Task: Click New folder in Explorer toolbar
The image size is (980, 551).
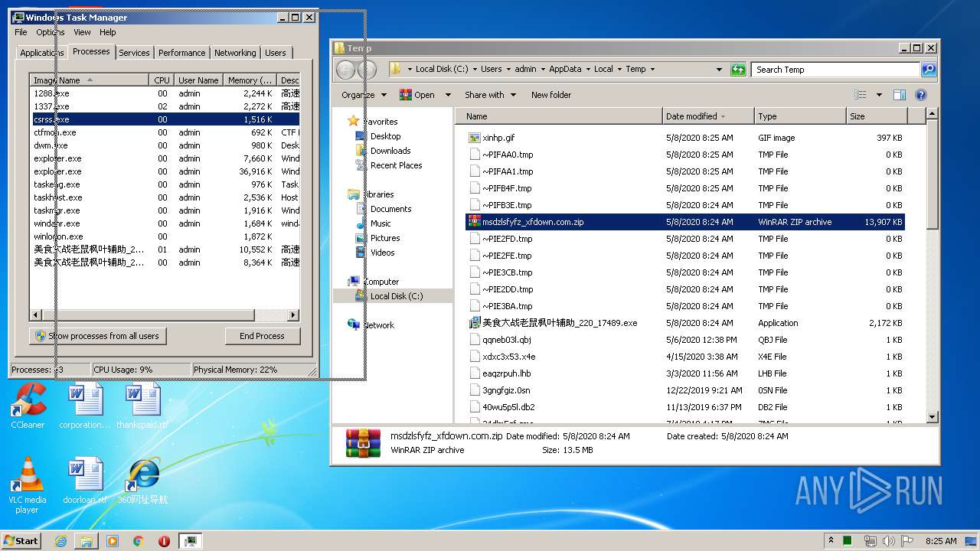Action: [551, 95]
